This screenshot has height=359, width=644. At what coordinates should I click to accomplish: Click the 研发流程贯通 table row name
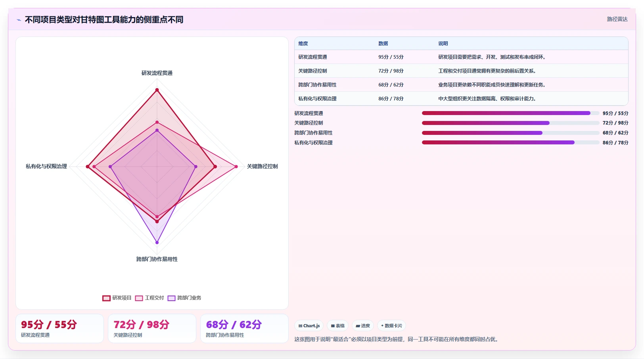click(x=312, y=57)
